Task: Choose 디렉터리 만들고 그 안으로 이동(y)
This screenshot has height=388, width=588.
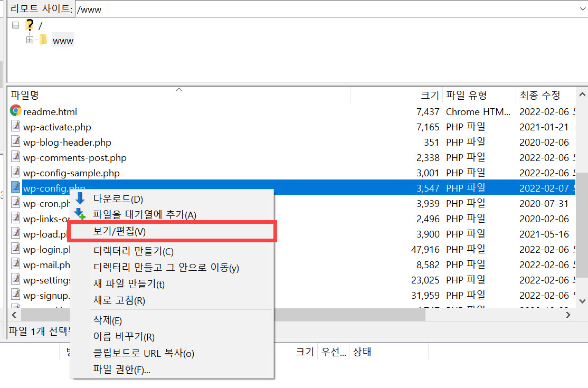Action: pyautogui.click(x=172, y=267)
